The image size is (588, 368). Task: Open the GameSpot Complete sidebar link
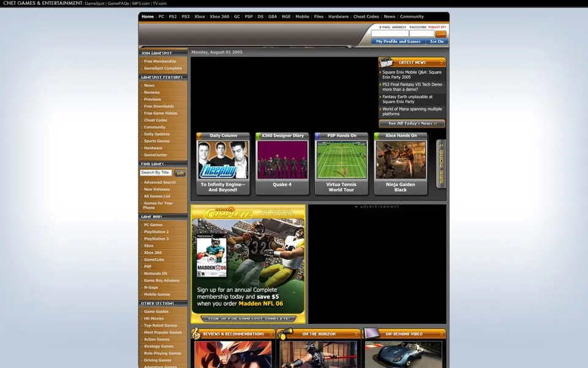click(x=163, y=68)
